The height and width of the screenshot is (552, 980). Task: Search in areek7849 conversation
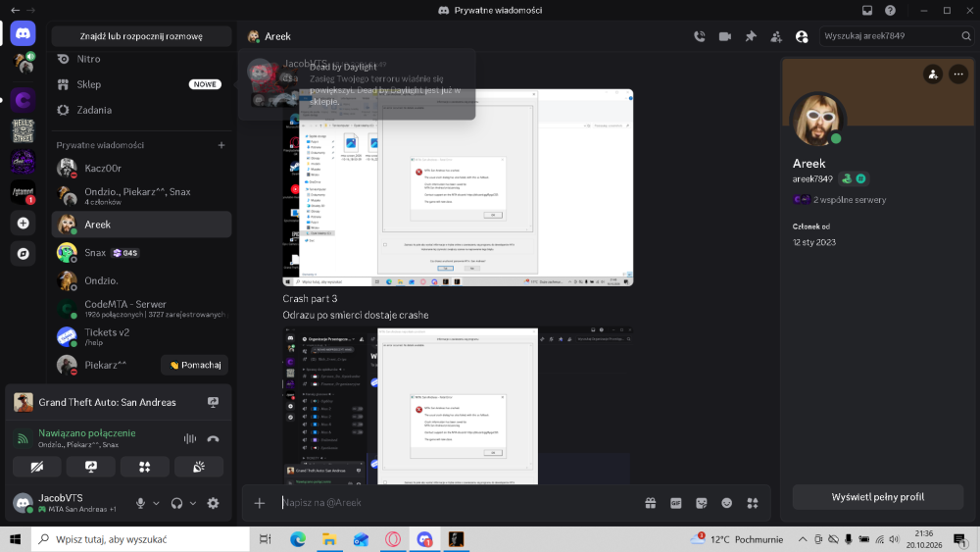point(897,36)
